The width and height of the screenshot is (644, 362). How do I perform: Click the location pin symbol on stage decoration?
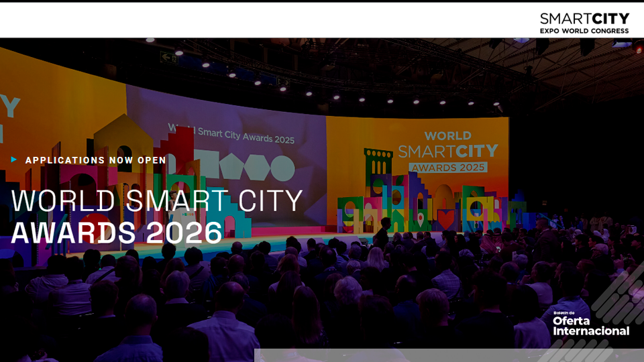coord(421,217)
